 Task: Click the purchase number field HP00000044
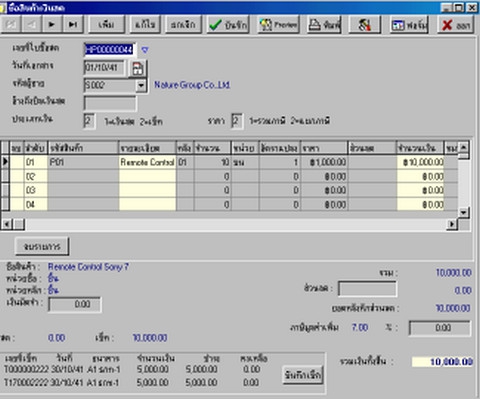(109, 50)
